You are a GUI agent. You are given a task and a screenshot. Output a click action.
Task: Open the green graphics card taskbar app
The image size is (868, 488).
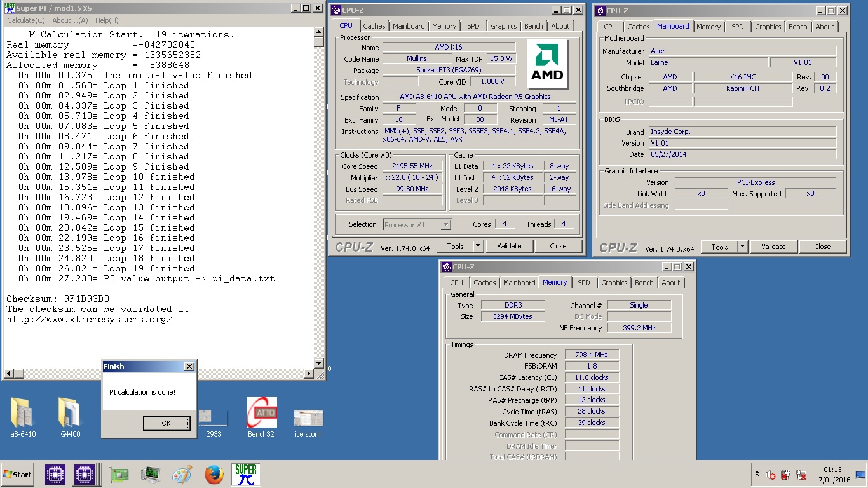[x=119, y=475]
